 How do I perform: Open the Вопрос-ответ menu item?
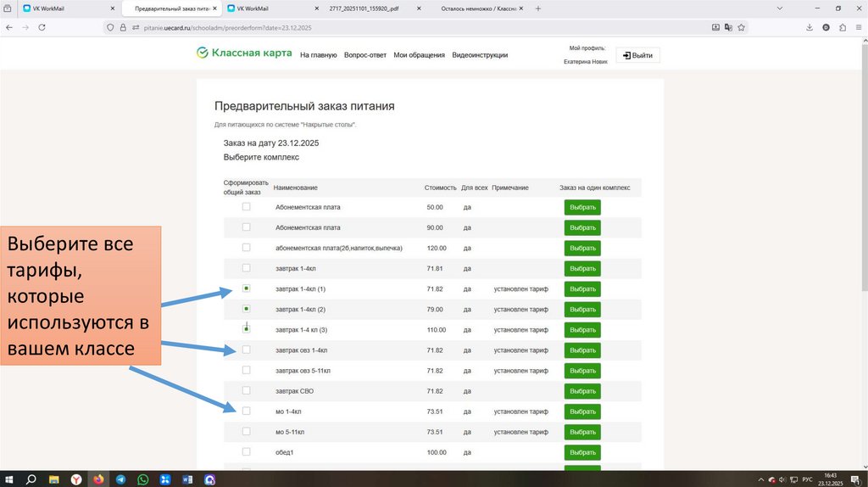[365, 55]
